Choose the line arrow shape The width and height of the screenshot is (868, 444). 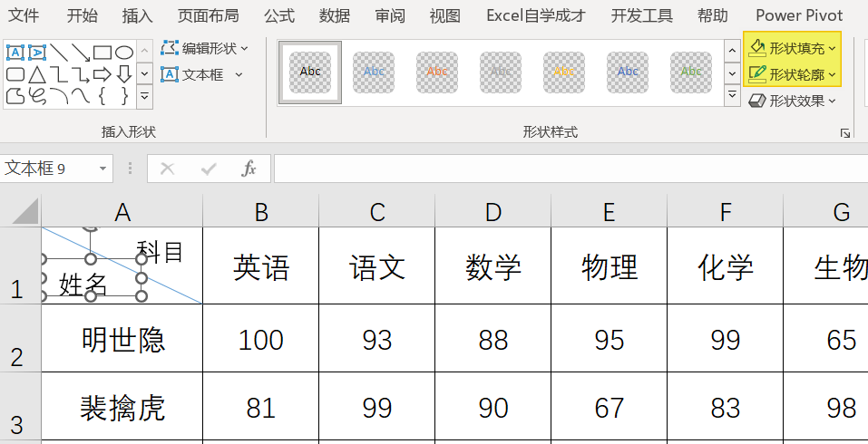(x=81, y=53)
